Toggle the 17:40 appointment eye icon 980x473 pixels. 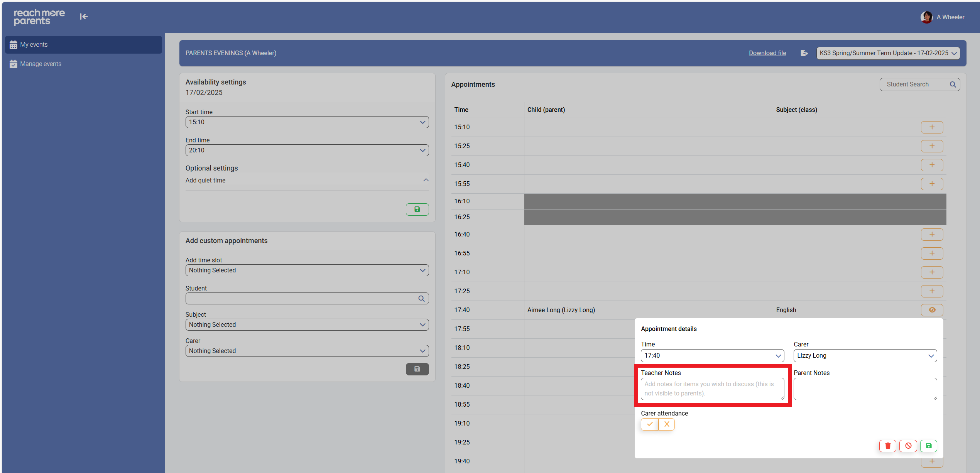[x=932, y=310]
